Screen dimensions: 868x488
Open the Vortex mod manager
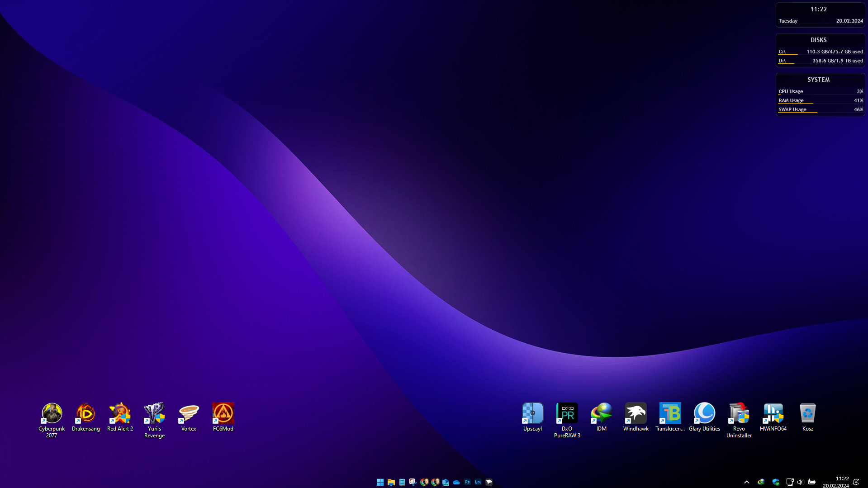[x=189, y=413]
